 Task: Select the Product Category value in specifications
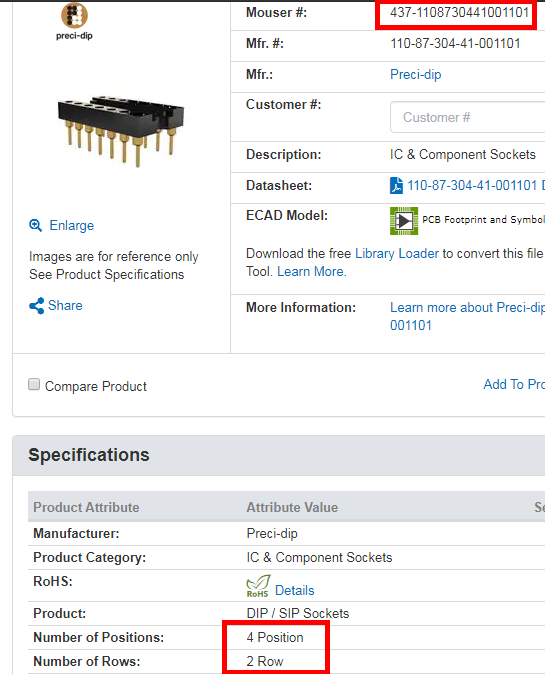(319, 558)
